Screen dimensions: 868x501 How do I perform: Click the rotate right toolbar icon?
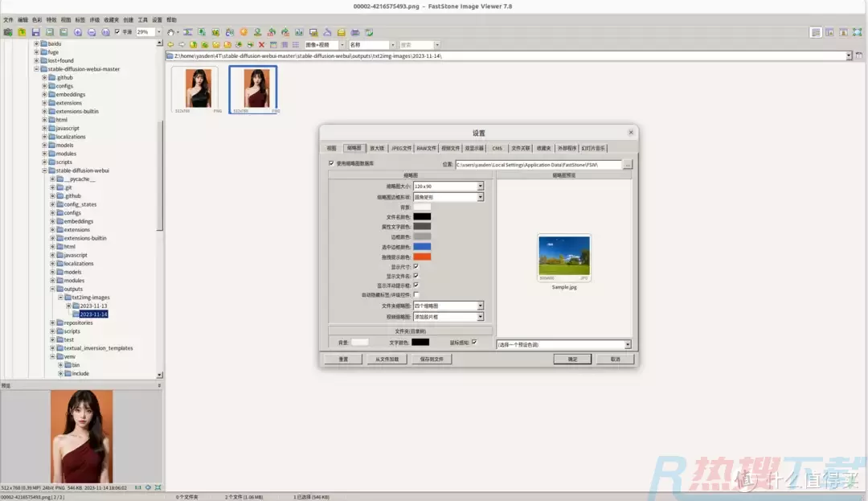click(285, 32)
